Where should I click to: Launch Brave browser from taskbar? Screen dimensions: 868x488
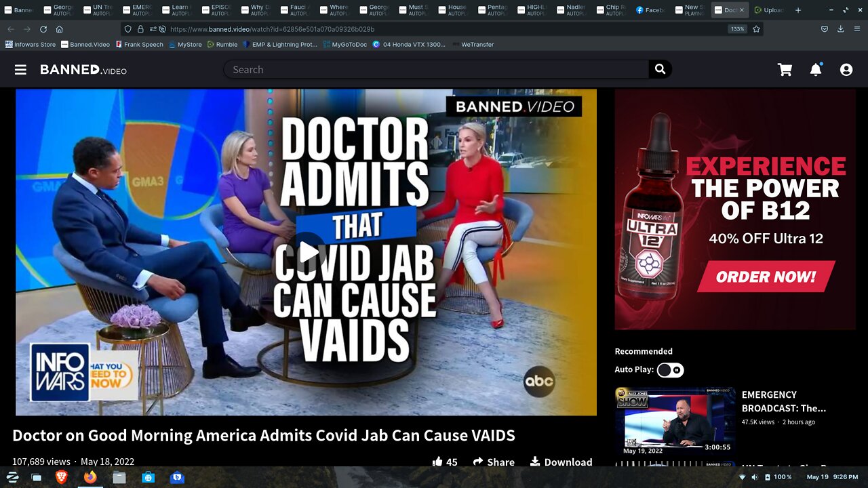(x=61, y=477)
